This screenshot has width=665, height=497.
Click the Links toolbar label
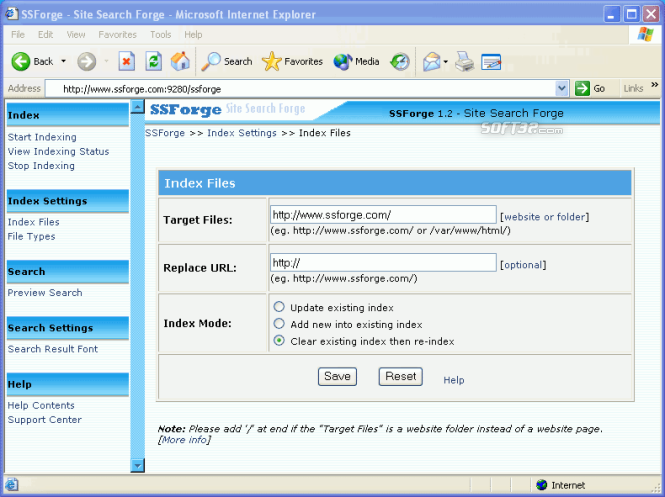[x=633, y=88]
